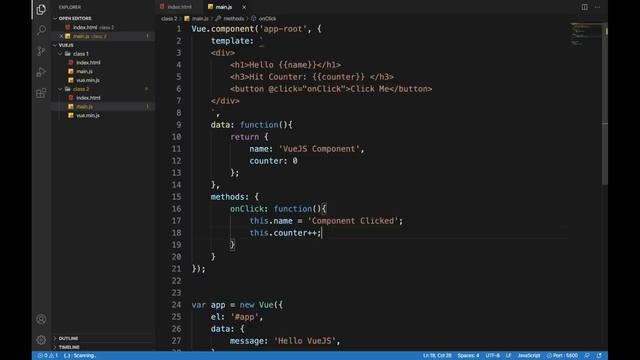
Task: Change indentation via Spaces: 4
Action: coord(469,356)
